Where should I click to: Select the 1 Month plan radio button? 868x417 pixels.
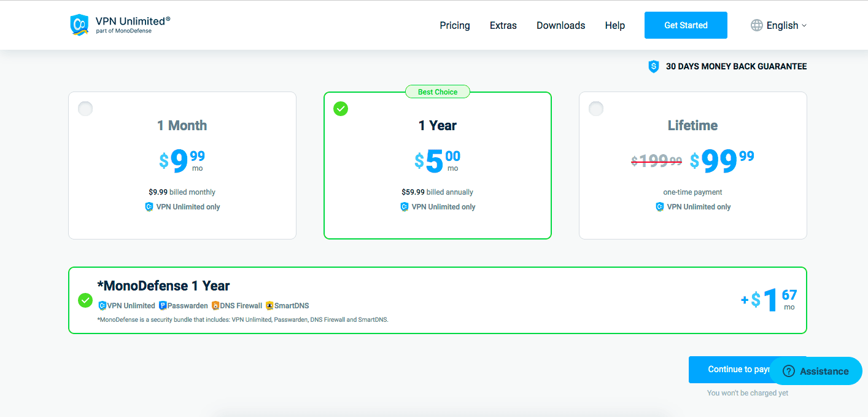pyautogui.click(x=85, y=109)
